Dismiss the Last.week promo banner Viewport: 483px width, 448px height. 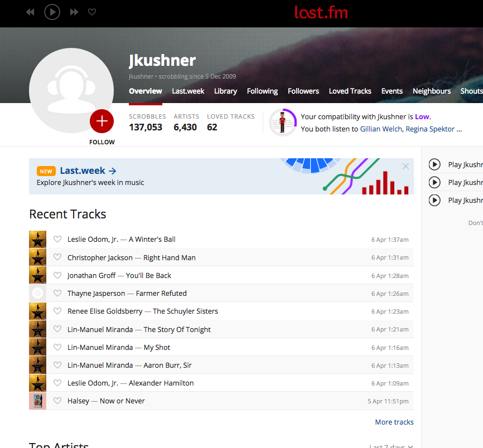(405, 165)
